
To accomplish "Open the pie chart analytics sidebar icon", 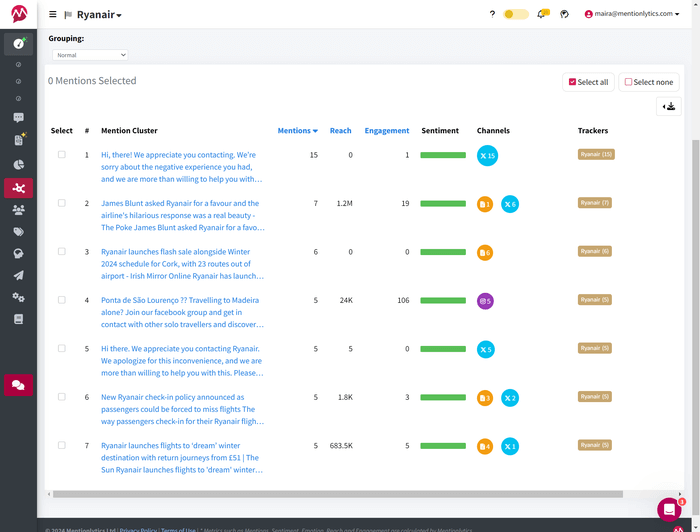I will tap(19, 165).
